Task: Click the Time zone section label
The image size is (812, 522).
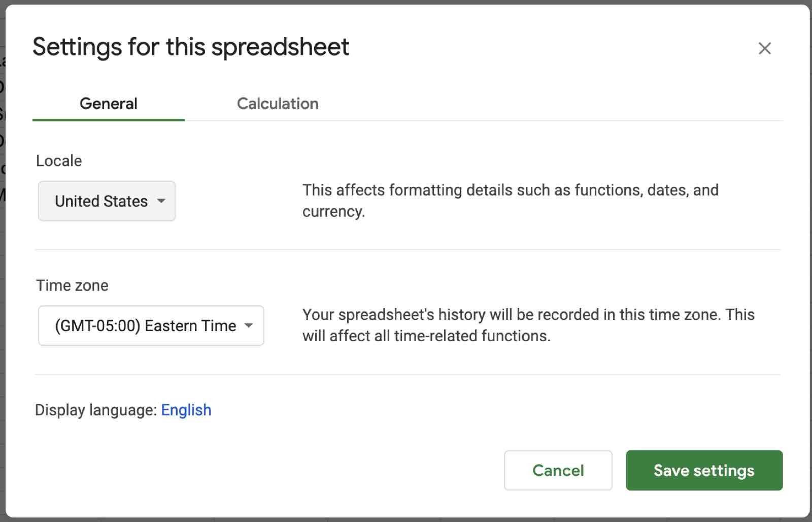Action: coord(72,285)
